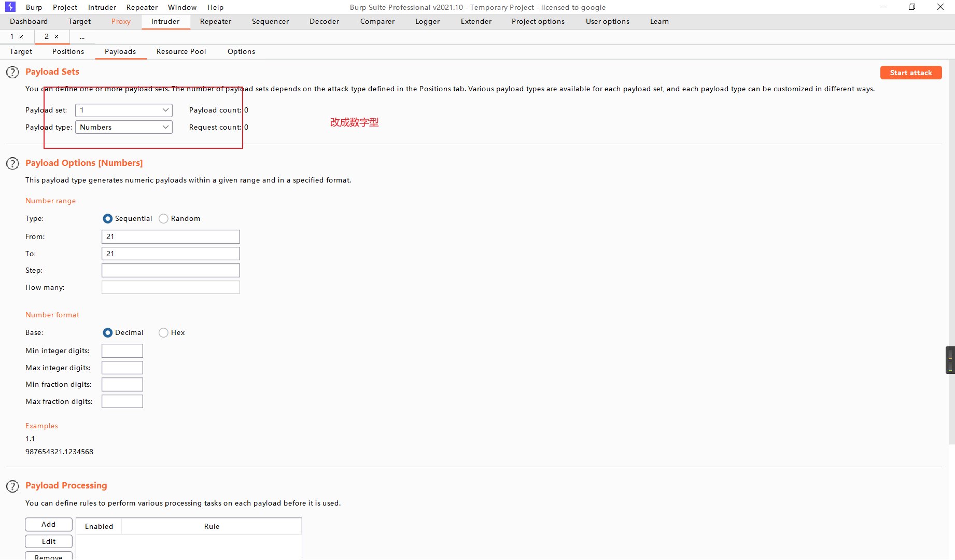Switch to the Proxy tab

(x=121, y=21)
